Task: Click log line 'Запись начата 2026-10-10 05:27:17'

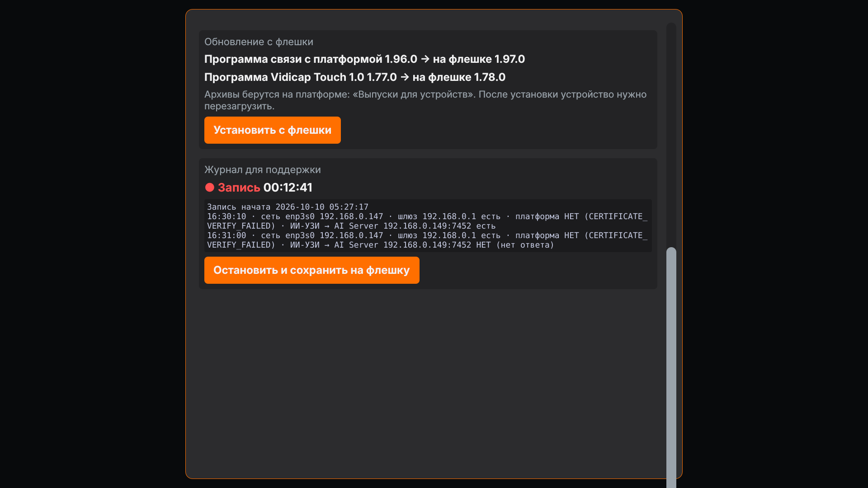Action: coord(288,207)
